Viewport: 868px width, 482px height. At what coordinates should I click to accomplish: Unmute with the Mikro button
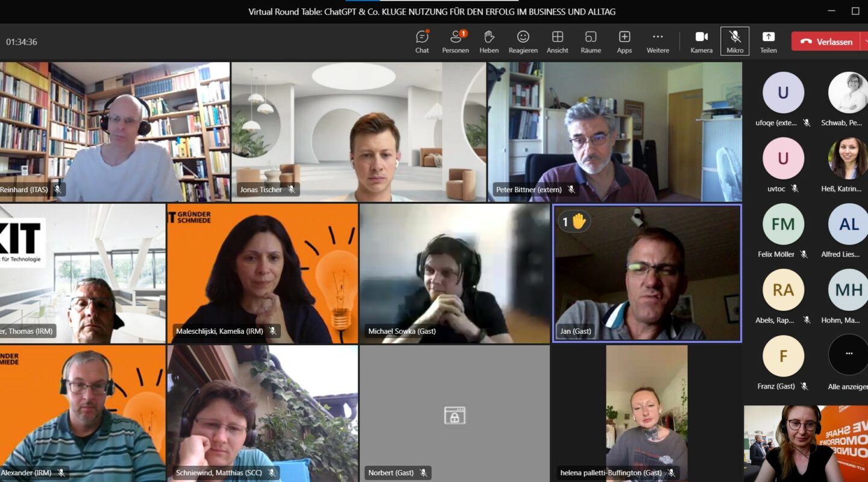click(735, 42)
